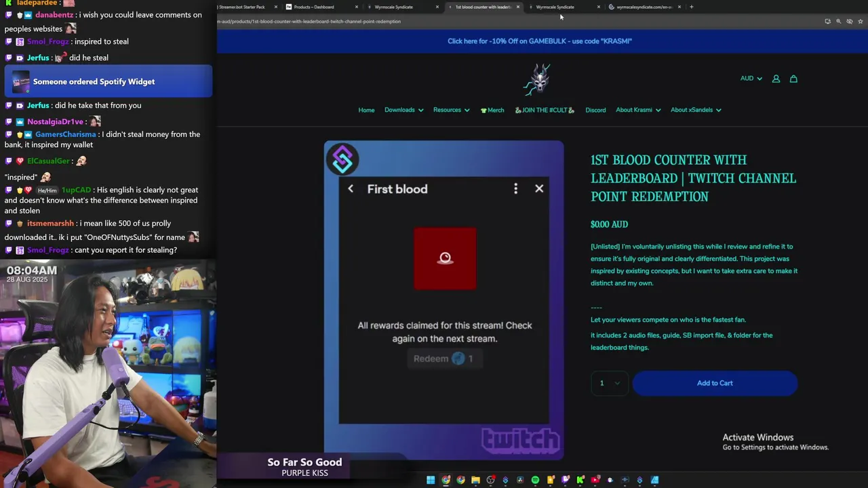The height and width of the screenshot is (488, 868).
Task: Open File Explorer from the taskbar
Action: [475, 480]
